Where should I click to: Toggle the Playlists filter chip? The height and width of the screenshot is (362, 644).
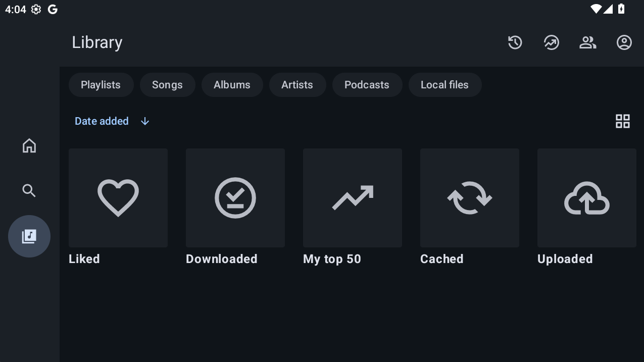pyautogui.click(x=101, y=84)
